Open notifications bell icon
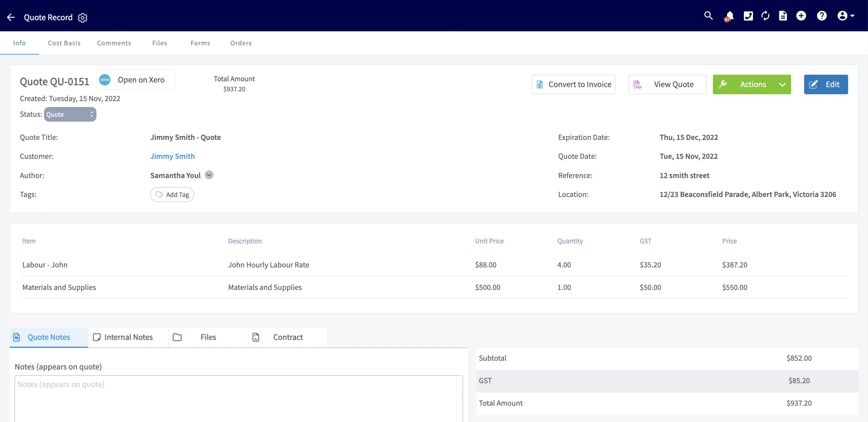The width and height of the screenshot is (868, 422). tap(729, 16)
